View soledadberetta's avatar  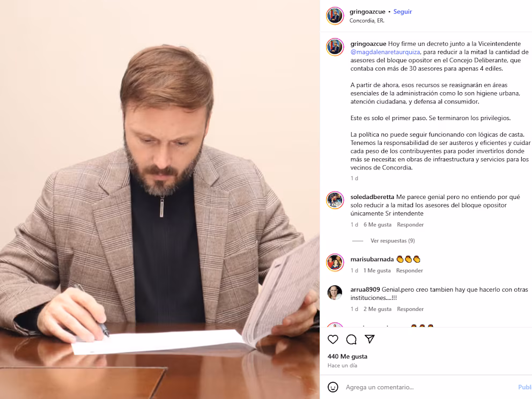[335, 200]
